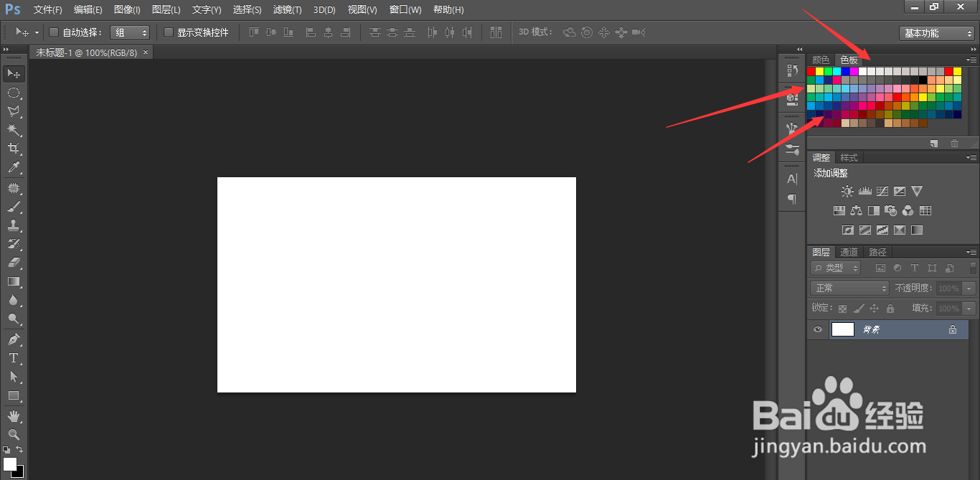The image size is (980, 480).
Task: Toggle lock transparent pixels
Action: [x=842, y=309]
